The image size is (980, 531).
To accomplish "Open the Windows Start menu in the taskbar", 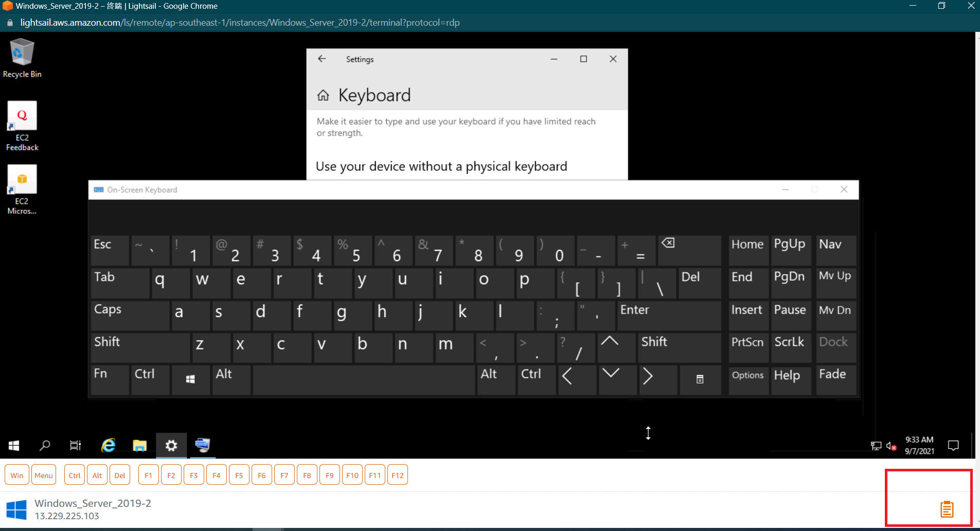I will tap(14, 446).
